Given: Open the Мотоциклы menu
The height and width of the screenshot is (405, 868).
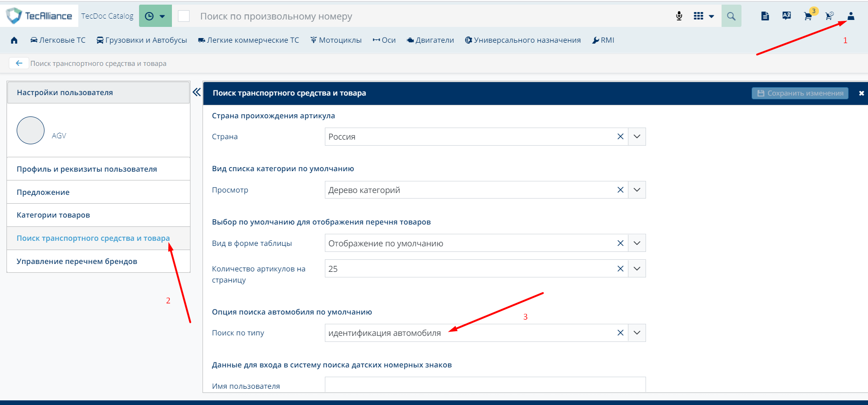Looking at the screenshot, I should 336,40.
